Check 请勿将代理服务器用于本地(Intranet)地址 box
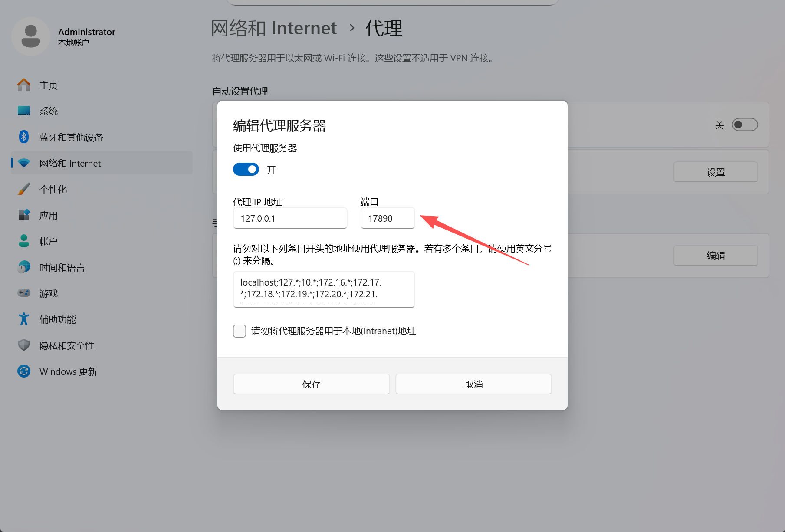785x532 pixels. [240, 331]
